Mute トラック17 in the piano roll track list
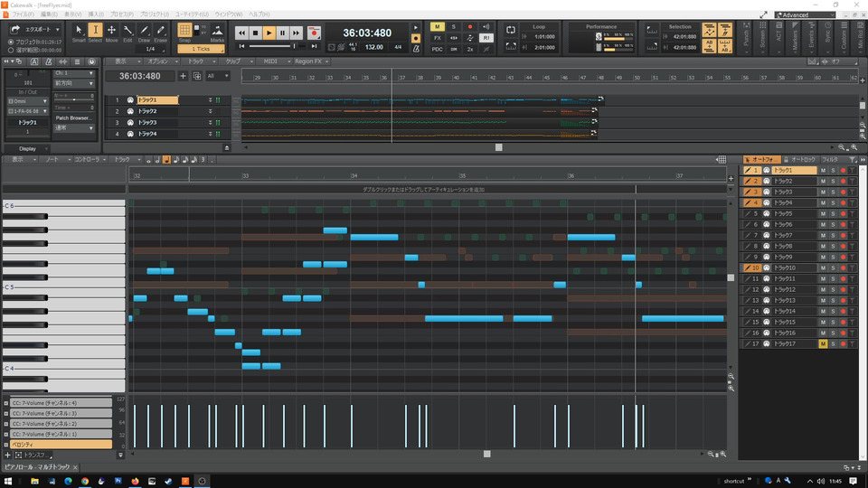The height and width of the screenshot is (488, 868). click(823, 344)
